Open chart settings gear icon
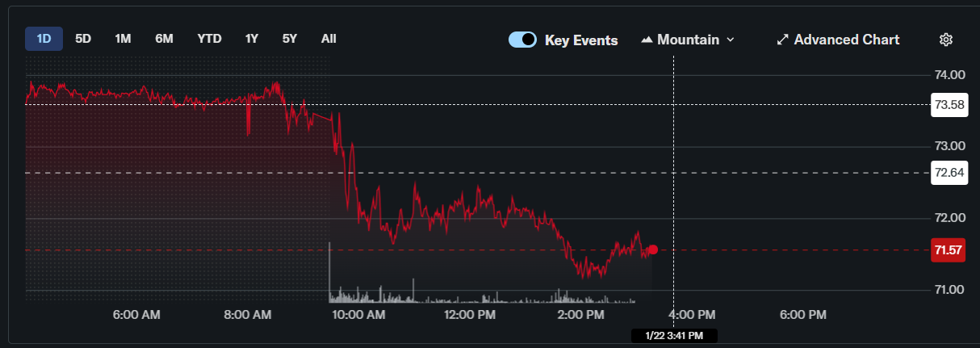Viewport: 980px width, 348px height. point(947,40)
